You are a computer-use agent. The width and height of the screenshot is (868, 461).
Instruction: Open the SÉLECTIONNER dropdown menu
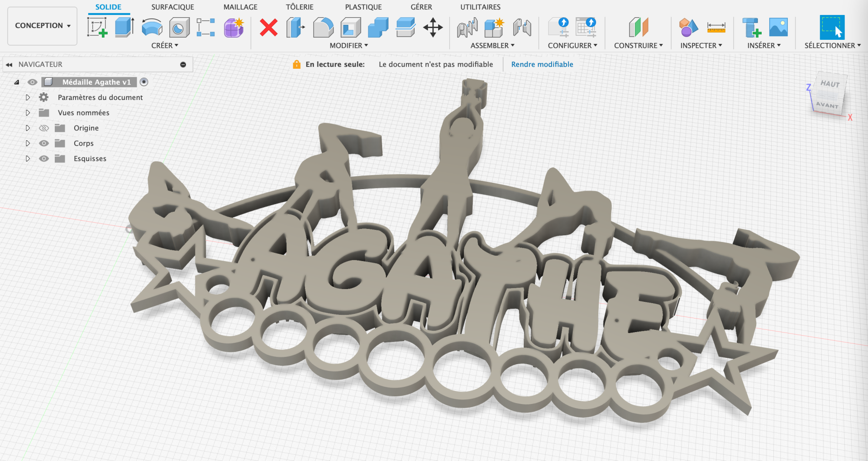click(x=833, y=46)
